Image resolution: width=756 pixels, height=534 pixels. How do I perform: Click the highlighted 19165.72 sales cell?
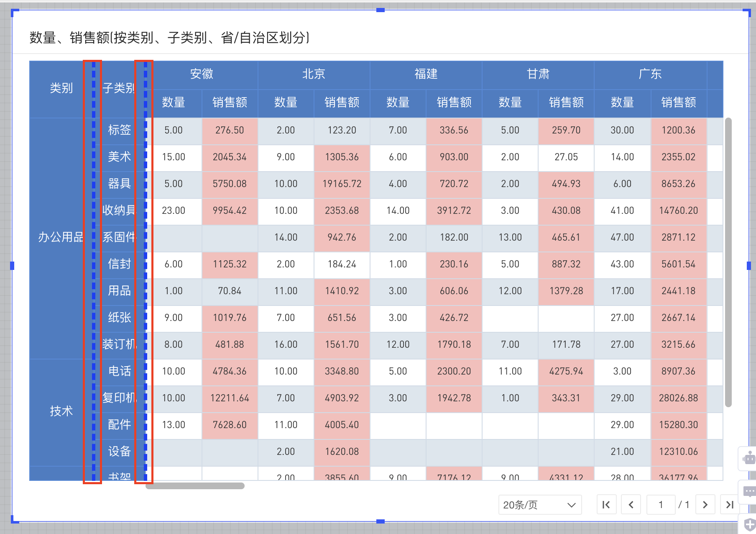tap(342, 184)
